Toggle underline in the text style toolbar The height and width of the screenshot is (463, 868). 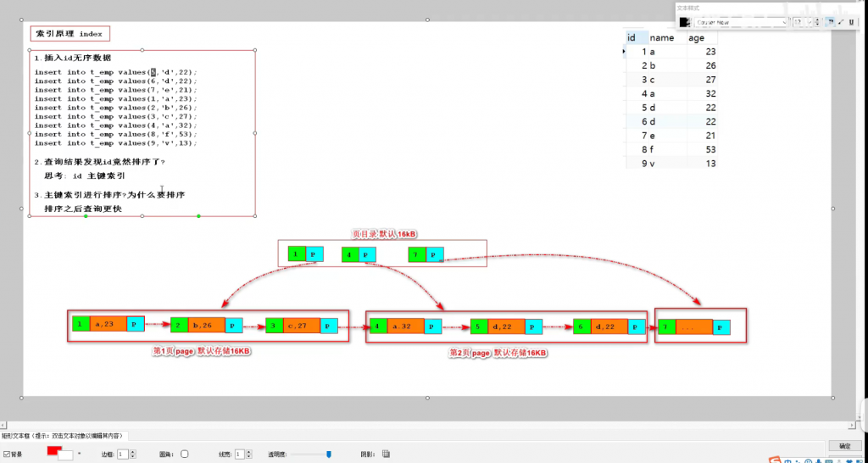(850, 22)
